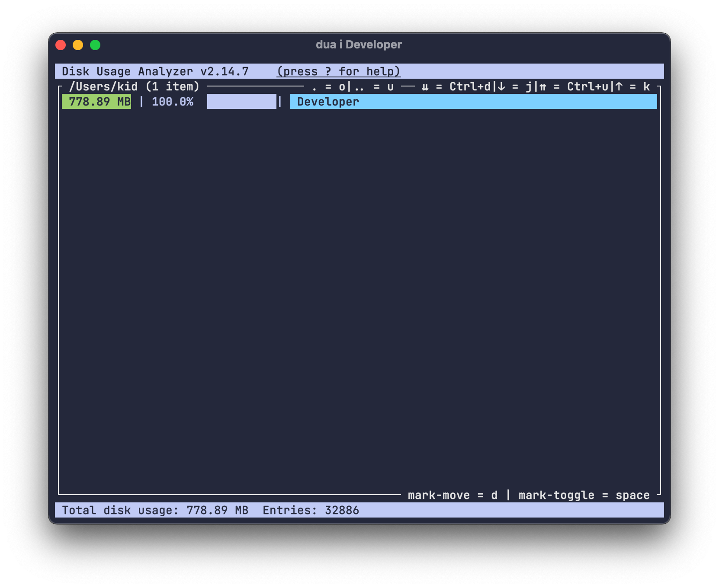Click the '/Users/kid (1 item)' path header

[134, 86]
